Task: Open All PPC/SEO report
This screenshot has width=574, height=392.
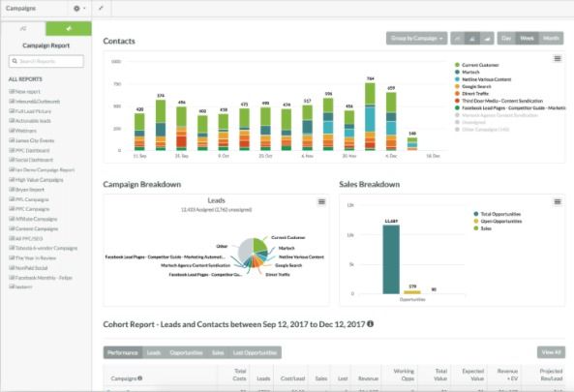Action: pos(26,239)
